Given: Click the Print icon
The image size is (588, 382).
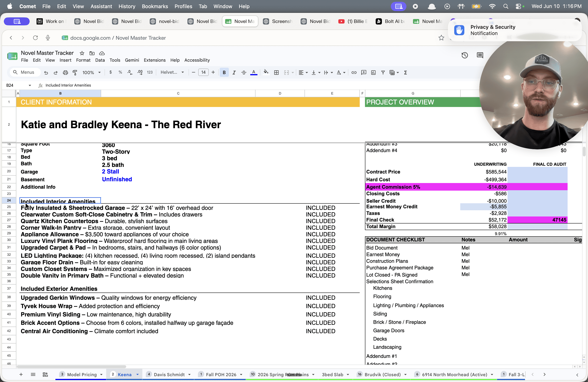Looking at the screenshot, I should click(65, 72).
